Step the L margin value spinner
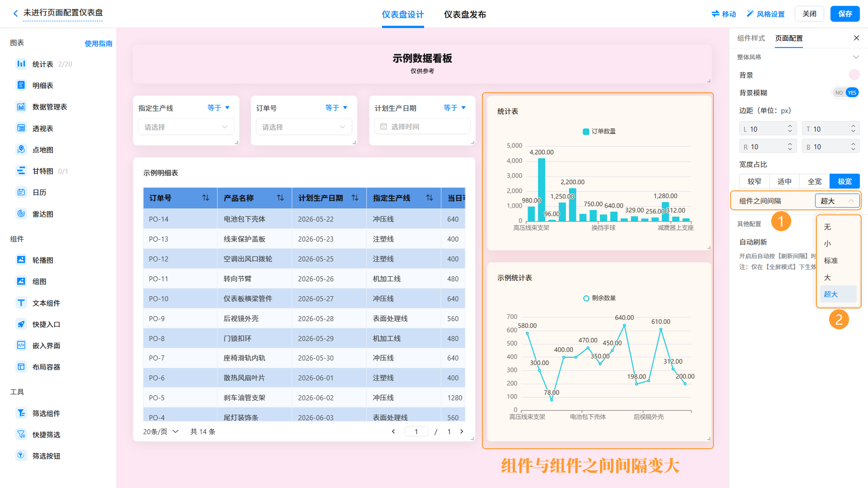Image resolution: width=868 pixels, height=488 pixels. point(790,129)
